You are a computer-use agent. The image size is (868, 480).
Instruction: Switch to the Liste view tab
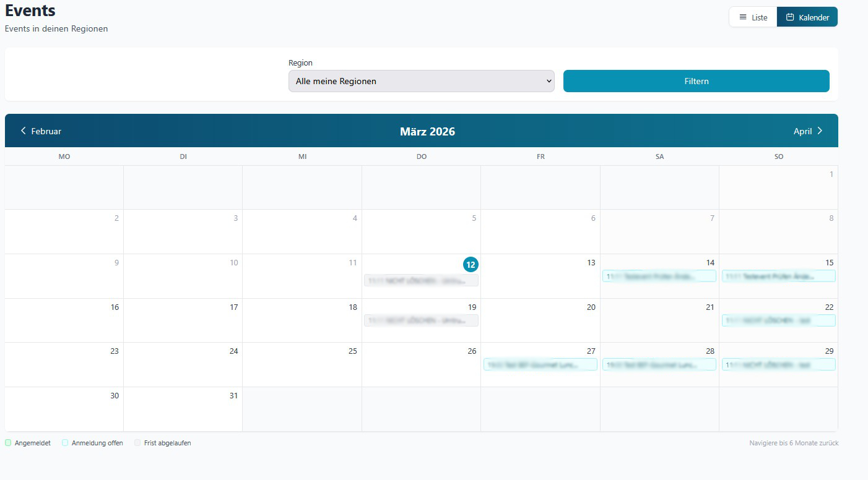tap(753, 17)
